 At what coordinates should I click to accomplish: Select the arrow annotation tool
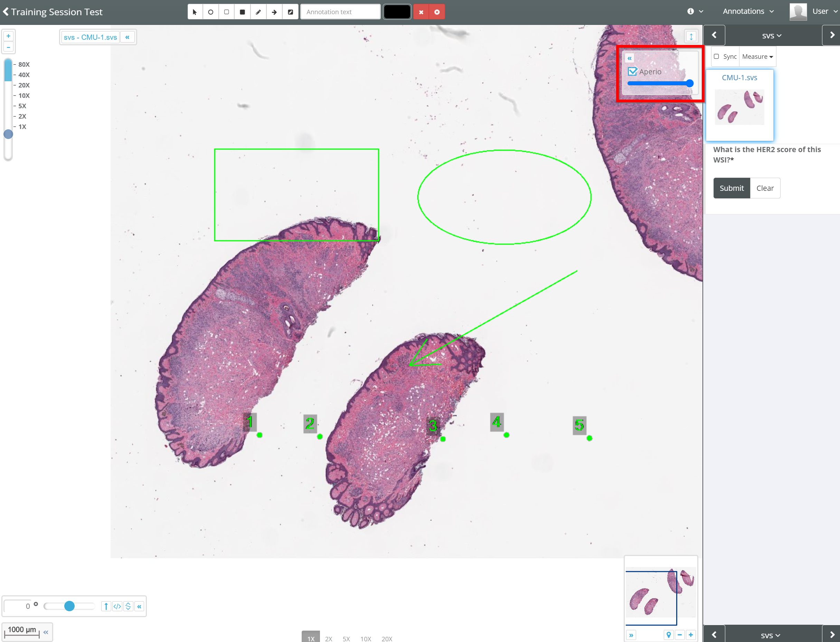tap(274, 12)
